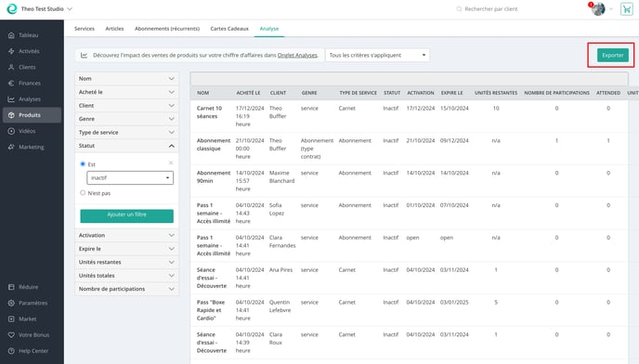
Task: Open Paramètres gear icon
Action: [11, 303]
